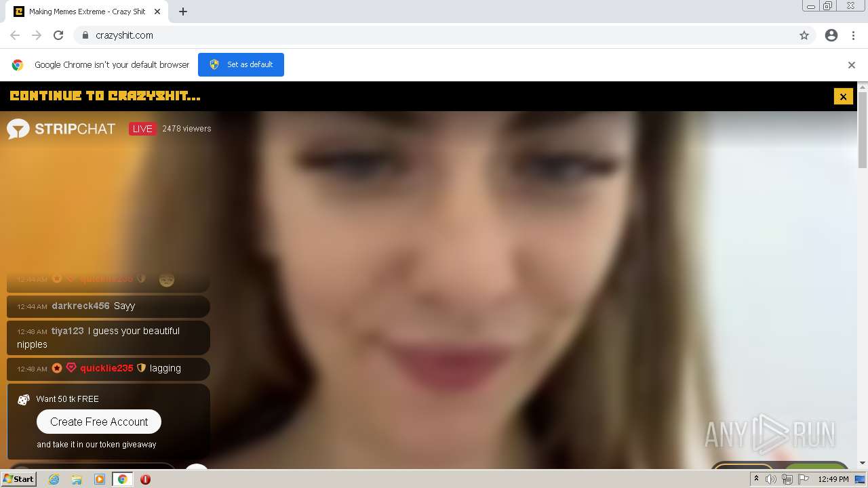
Task: Click the browser back arrow
Action: pyautogui.click(x=15, y=35)
